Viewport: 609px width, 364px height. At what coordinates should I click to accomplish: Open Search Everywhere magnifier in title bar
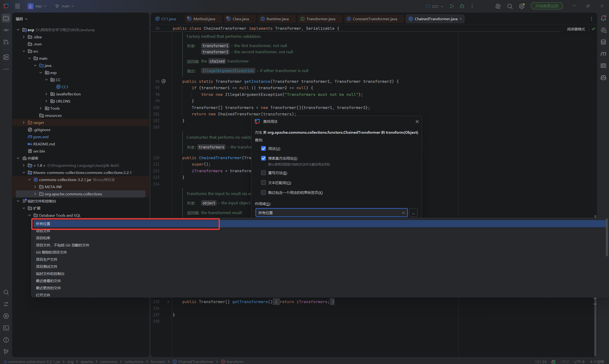510,6
